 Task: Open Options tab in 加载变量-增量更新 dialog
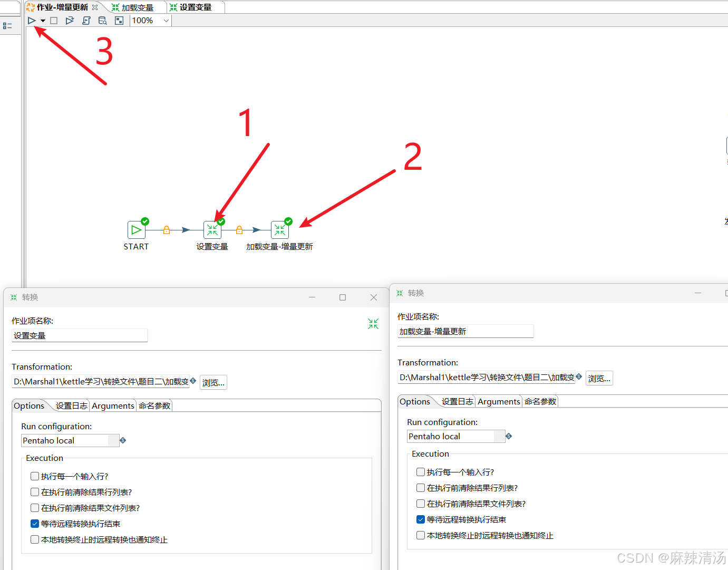click(x=415, y=401)
